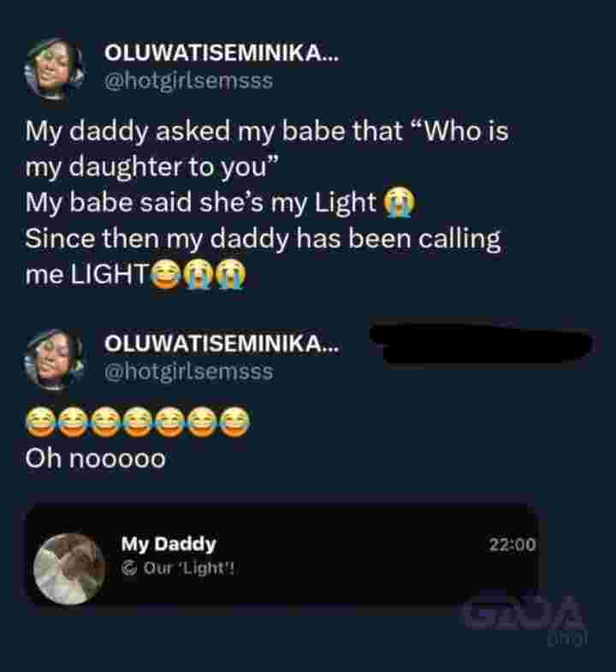Click the first OLUWATISEMINIKA display name
The image size is (616, 672).
click(x=222, y=54)
